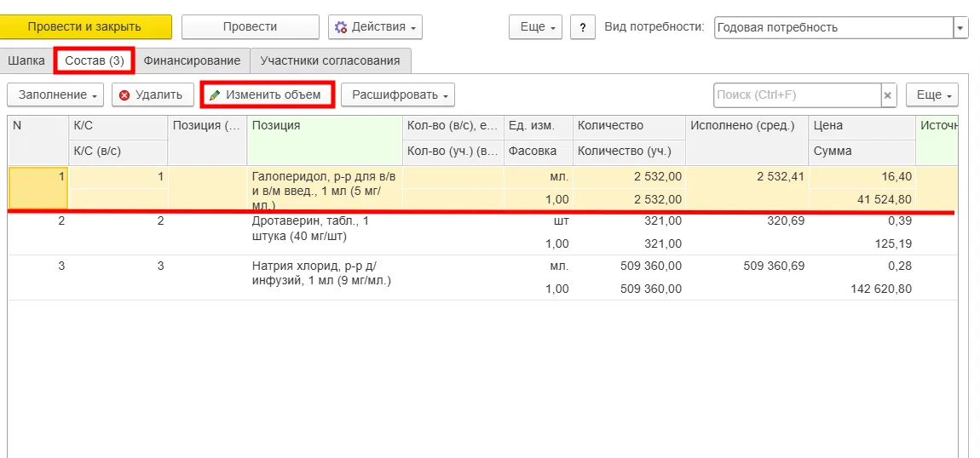Click the row number 1 cell
This screenshot has width=980, height=458.
[37, 187]
